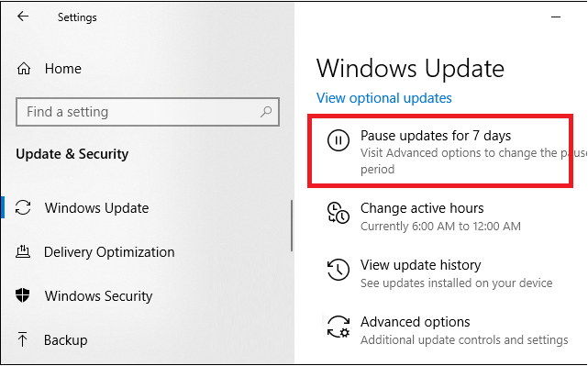Click into Find a setting field
The image size is (588, 366).
148,112
